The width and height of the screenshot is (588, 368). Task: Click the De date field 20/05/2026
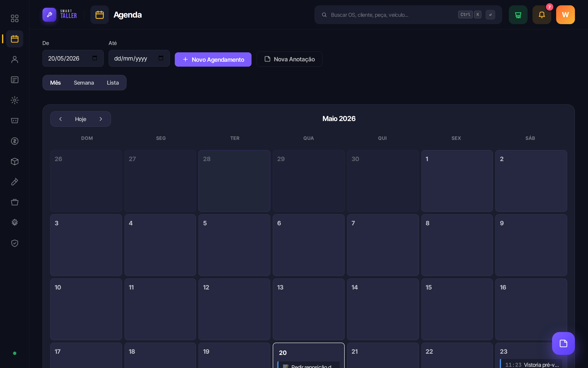pos(73,58)
